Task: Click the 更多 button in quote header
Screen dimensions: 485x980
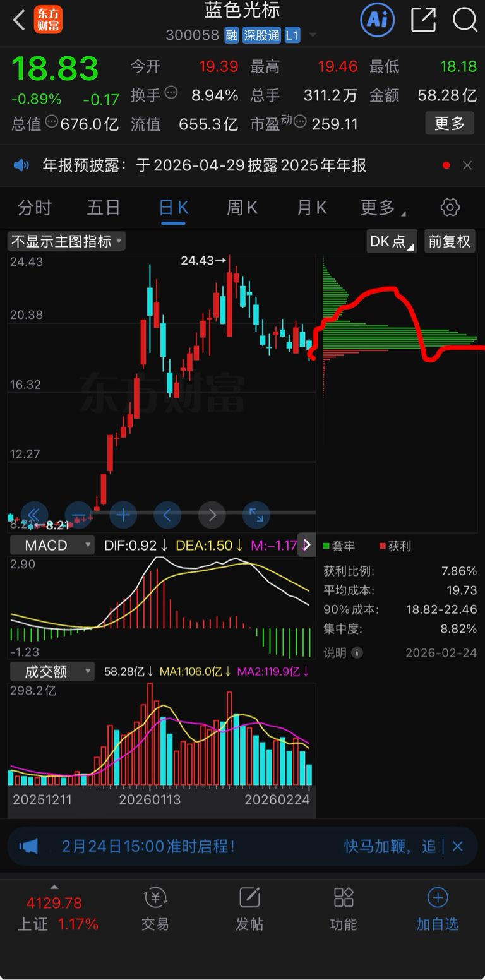Action: pos(450,123)
